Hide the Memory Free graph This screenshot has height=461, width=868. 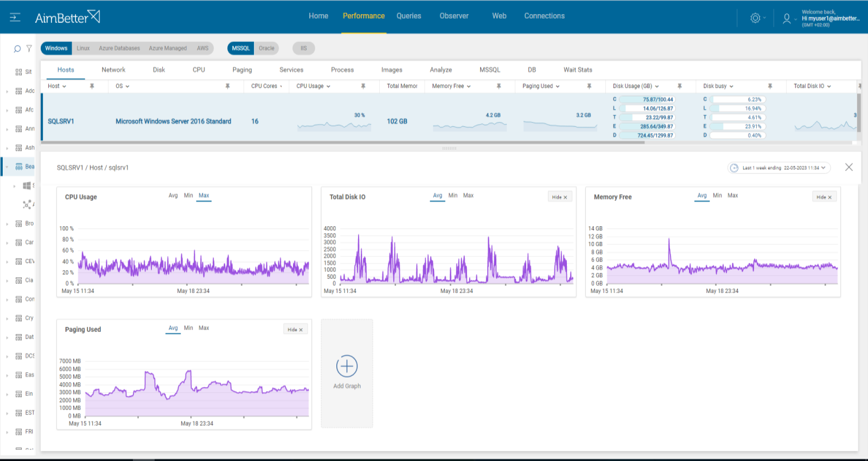(x=824, y=197)
